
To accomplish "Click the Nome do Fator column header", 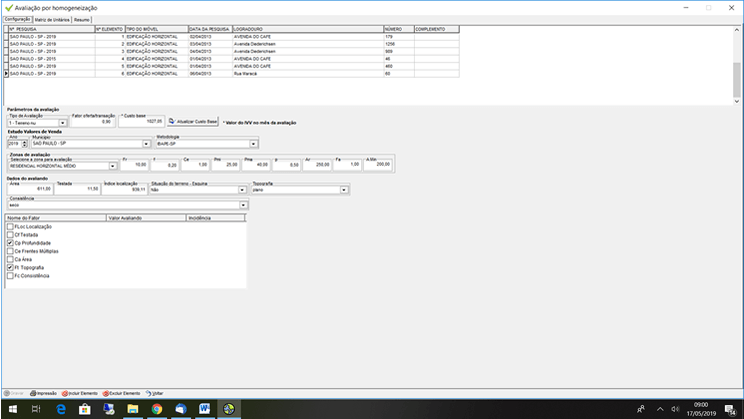I will [x=55, y=216].
